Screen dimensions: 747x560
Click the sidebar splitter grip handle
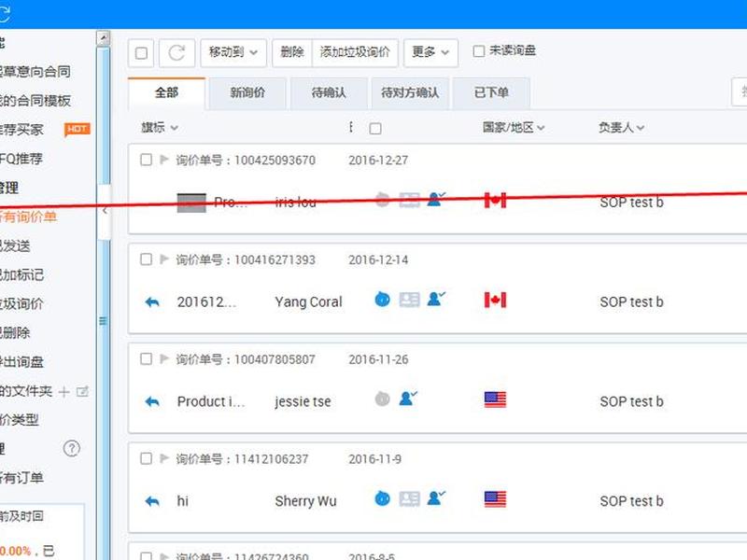pyautogui.click(x=103, y=321)
